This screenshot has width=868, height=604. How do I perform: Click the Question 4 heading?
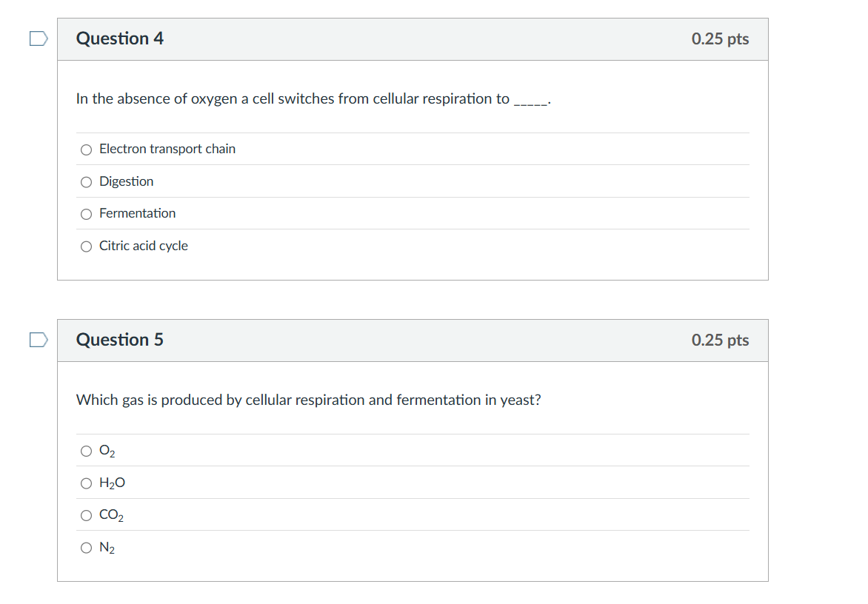pos(119,38)
